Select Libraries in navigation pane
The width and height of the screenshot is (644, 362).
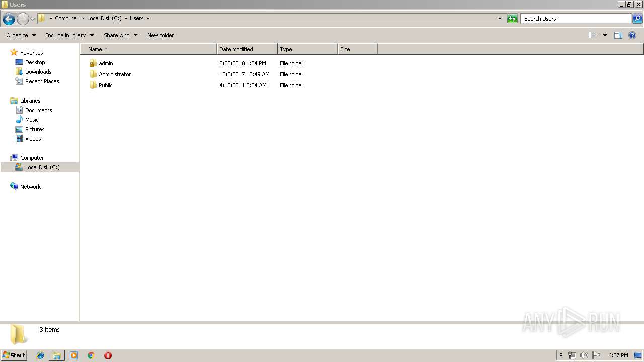coord(30,101)
